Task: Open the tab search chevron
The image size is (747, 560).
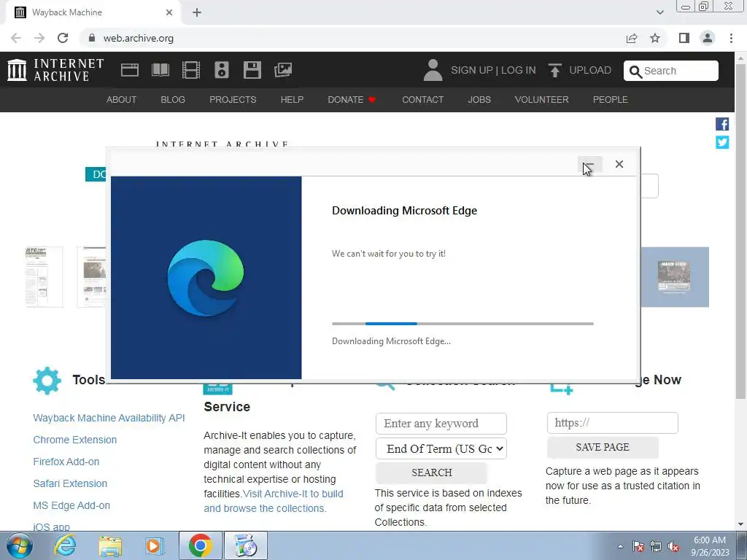Action: pos(659,12)
